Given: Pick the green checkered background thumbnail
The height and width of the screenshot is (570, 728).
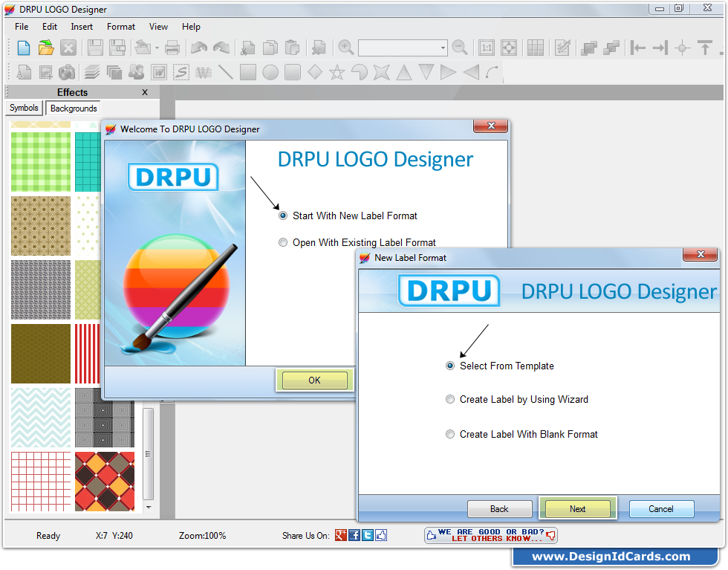Looking at the screenshot, I should [41, 162].
